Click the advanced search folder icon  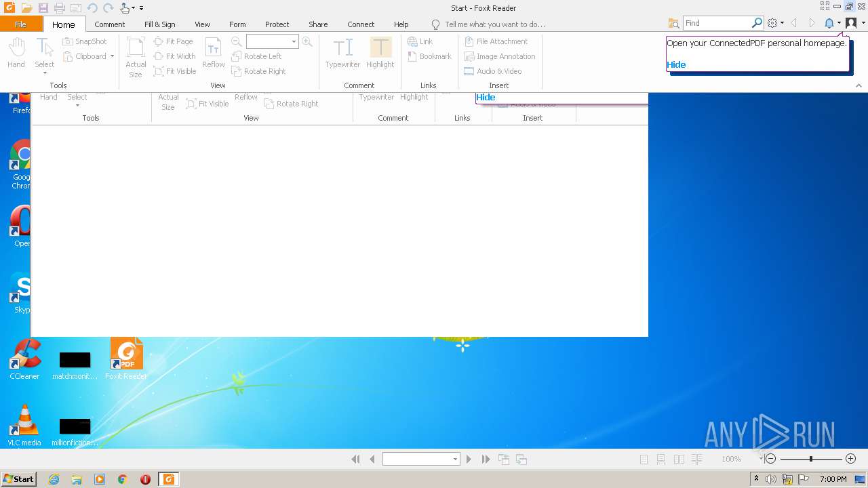[x=673, y=23]
